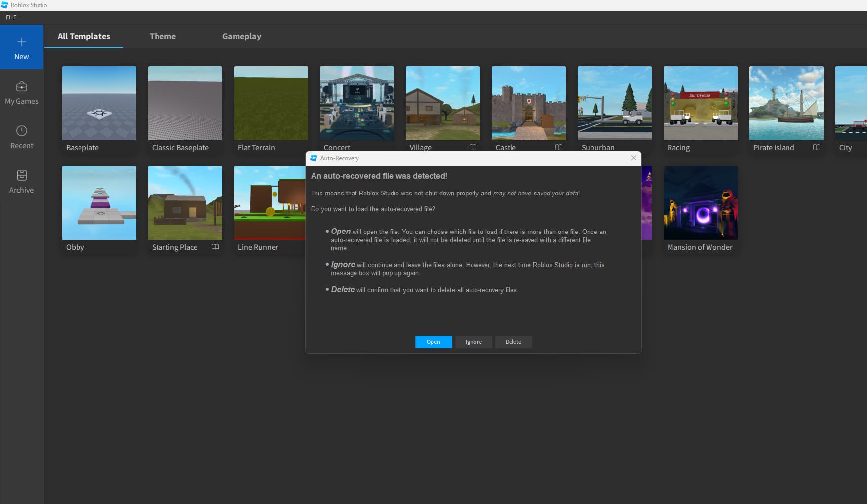Click Ignore in the Auto-Recovery dialog
Screen dimensions: 867x504
click(x=473, y=342)
